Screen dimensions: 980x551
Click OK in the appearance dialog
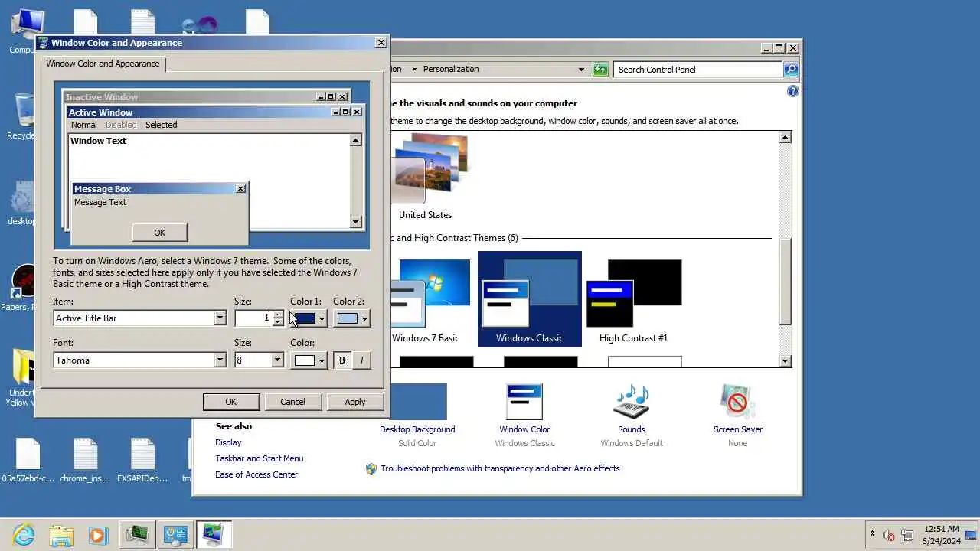(231, 402)
